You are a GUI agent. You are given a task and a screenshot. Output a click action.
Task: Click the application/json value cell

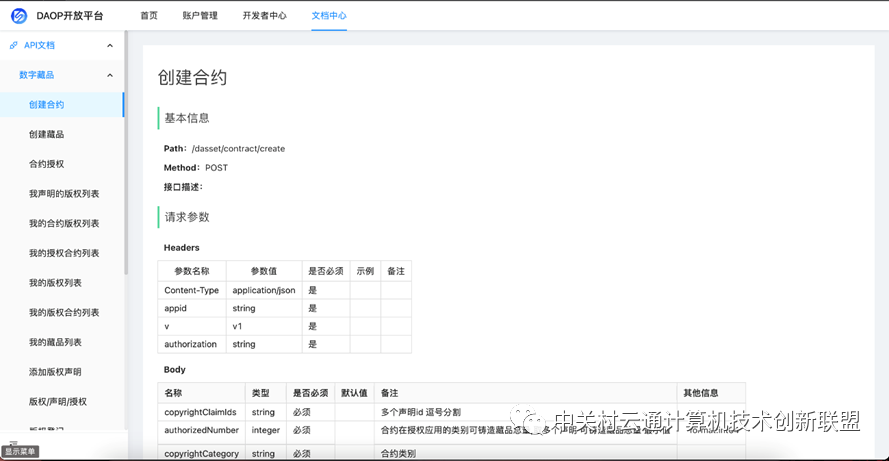coord(264,290)
